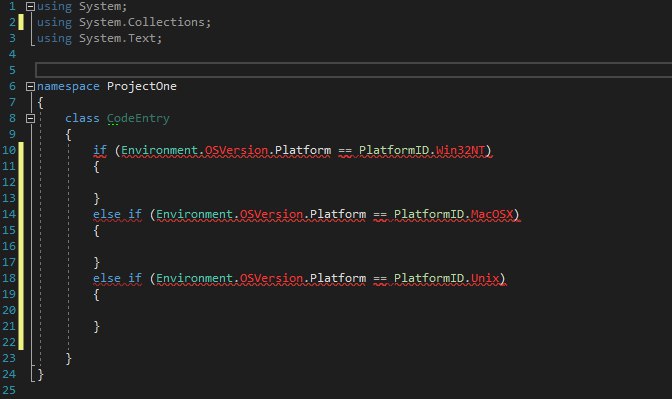Click 'PlatformID' on line 14
This screenshot has width=672, height=399.
pyautogui.click(x=429, y=214)
